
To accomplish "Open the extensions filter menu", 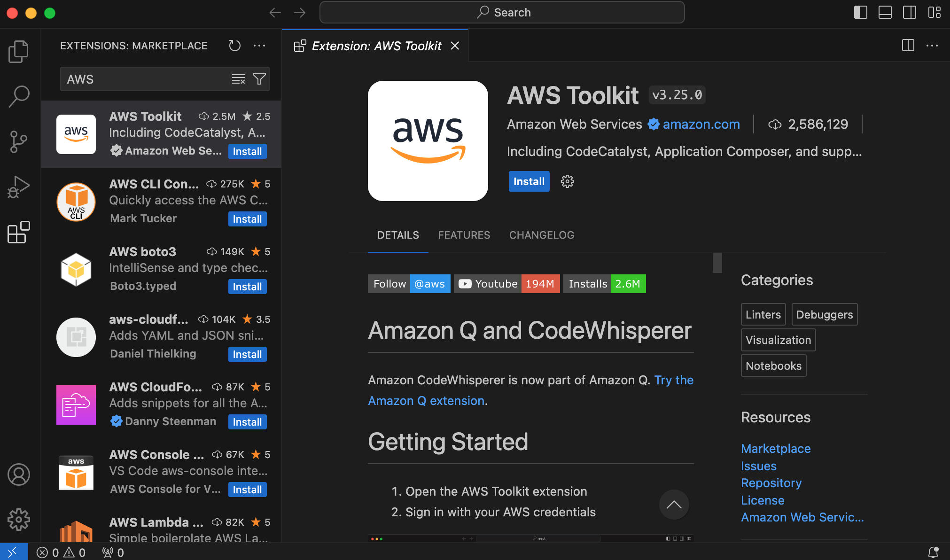I will [x=259, y=79].
